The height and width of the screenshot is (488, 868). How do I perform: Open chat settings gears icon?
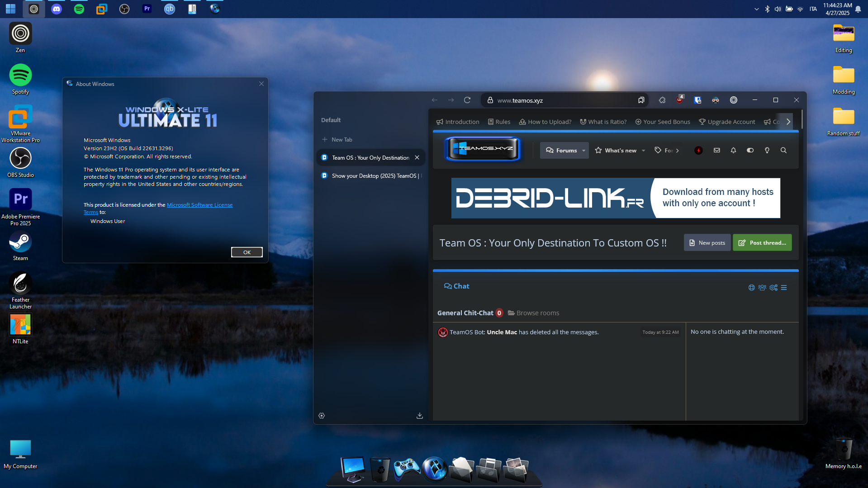pyautogui.click(x=773, y=288)
